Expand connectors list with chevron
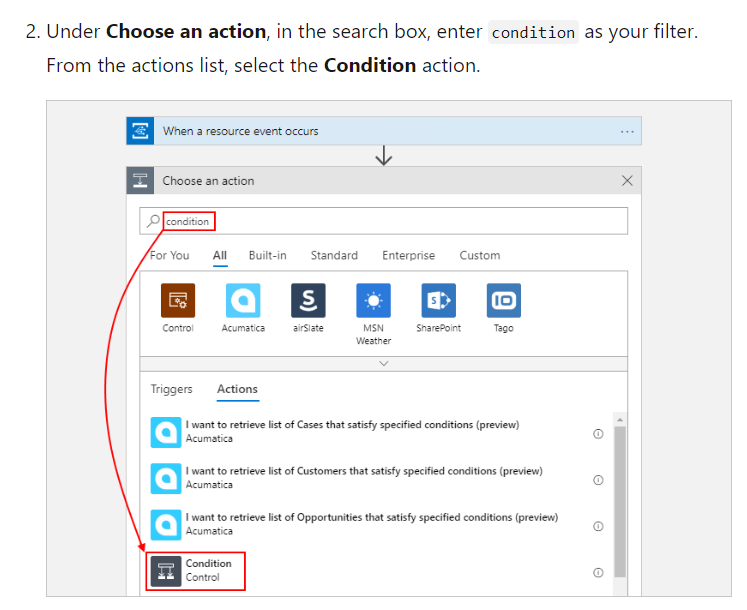This screenshot has height=610, width=747. 384,364
